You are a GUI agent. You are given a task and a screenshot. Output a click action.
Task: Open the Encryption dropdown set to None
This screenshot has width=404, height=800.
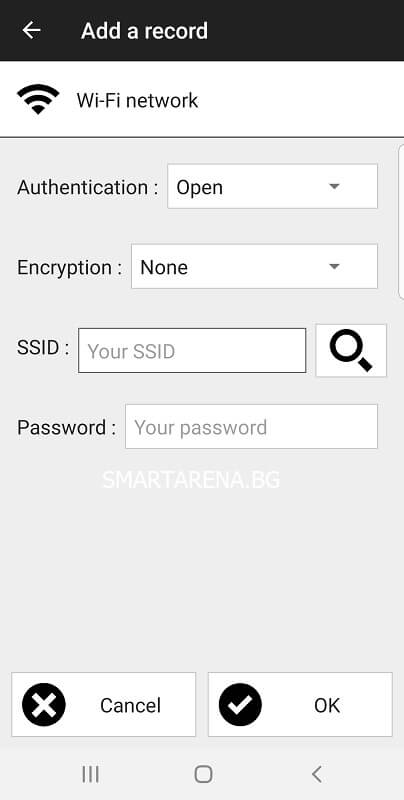click(x=255, y=266)
